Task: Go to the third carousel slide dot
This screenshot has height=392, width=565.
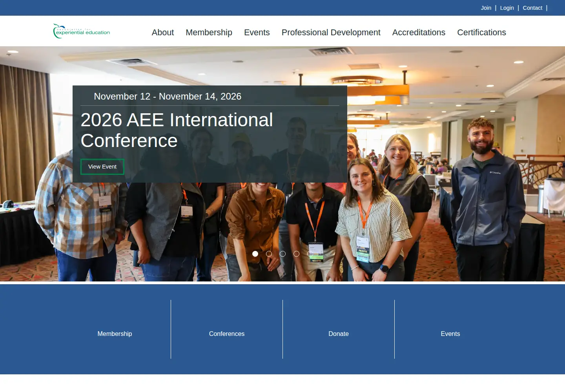Action: [x=282, y=254]
